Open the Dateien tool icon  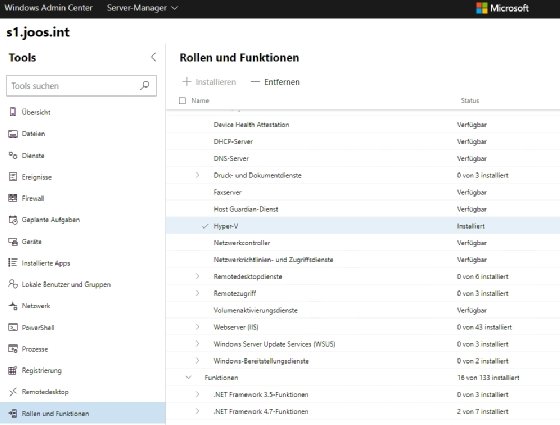[x=13, y=134]
